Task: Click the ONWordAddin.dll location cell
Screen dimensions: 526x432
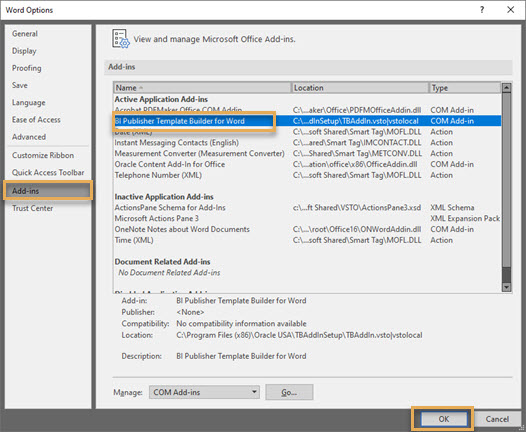Action: click(x=357, y=229)
